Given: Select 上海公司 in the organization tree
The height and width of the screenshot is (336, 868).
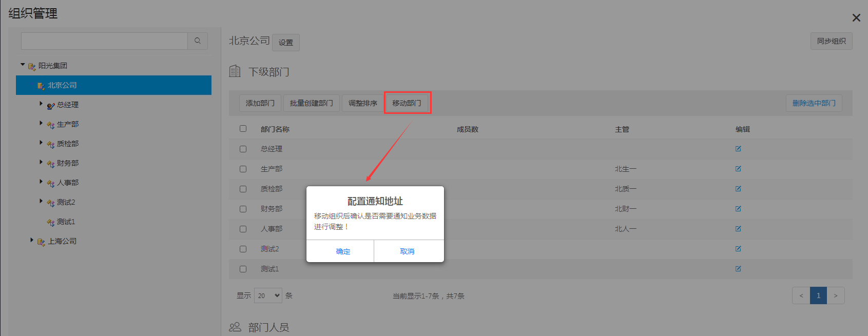Looking at the screenshot, I should [62, 241].
